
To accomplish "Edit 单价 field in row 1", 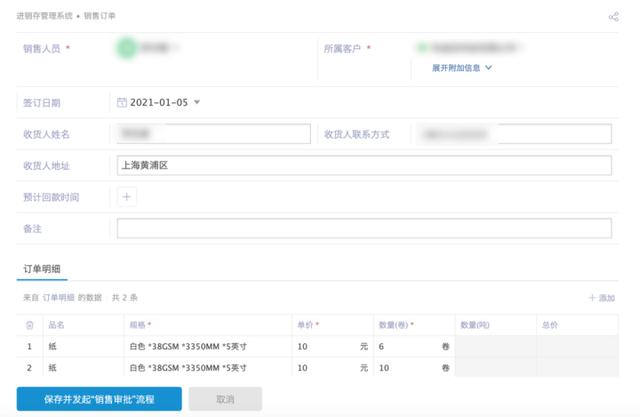I will coord(325,346).
